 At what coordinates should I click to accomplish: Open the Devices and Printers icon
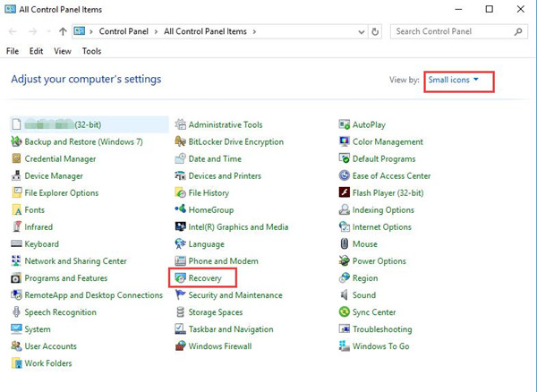tap(180, 175)
